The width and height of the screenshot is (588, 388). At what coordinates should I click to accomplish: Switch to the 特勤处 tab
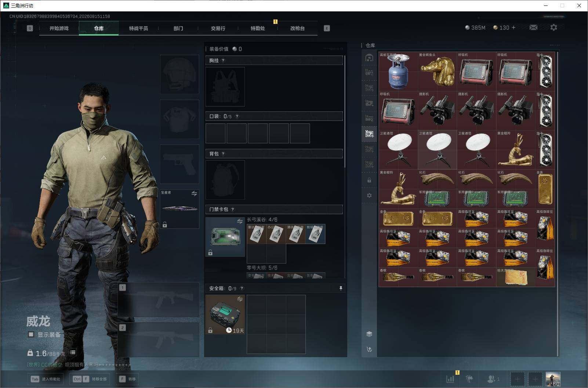(x=258, y=28)
